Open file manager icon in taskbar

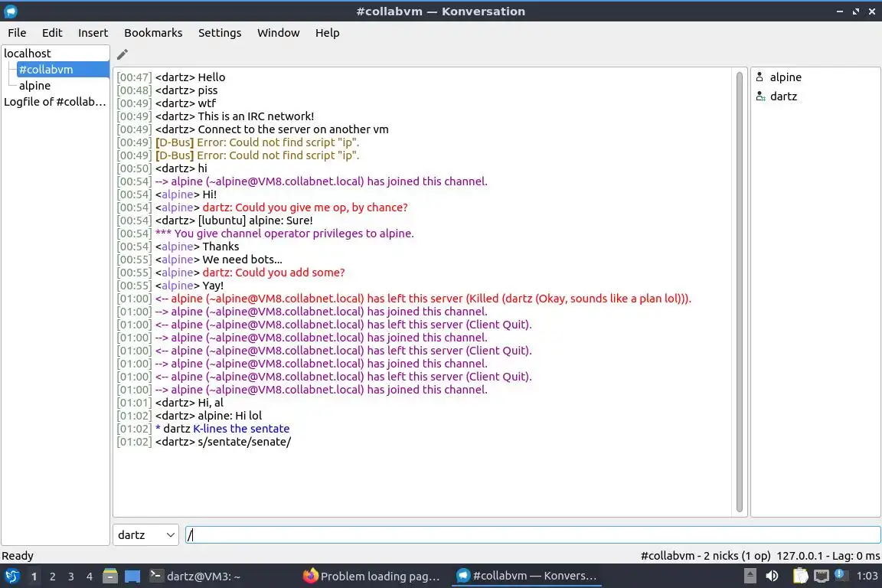pyautogui.click(x=110, y=577)
